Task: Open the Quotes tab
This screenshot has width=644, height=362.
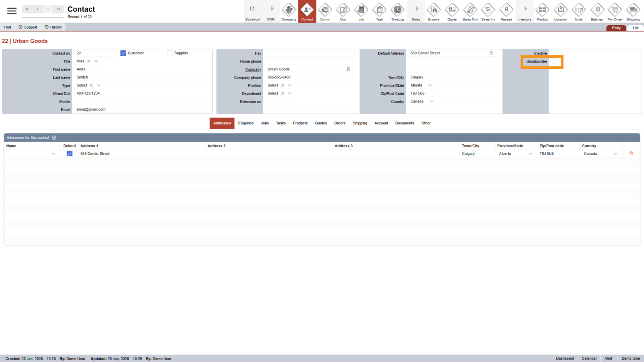Action: point(321,123)
